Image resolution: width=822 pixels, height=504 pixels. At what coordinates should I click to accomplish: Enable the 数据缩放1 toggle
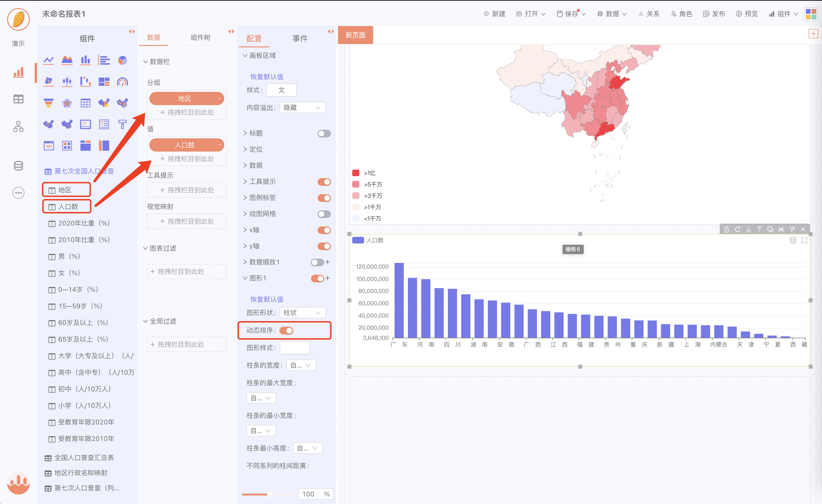[317, 262]
